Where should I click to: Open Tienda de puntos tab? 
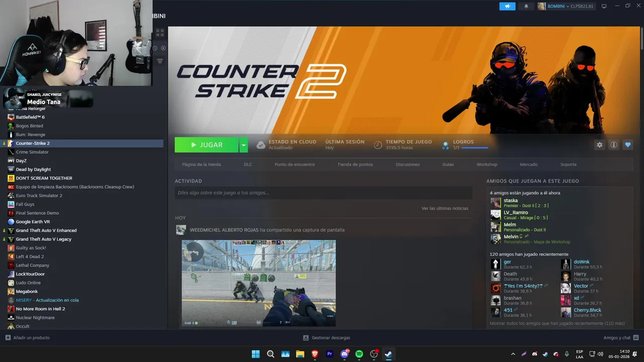[355, 164]
